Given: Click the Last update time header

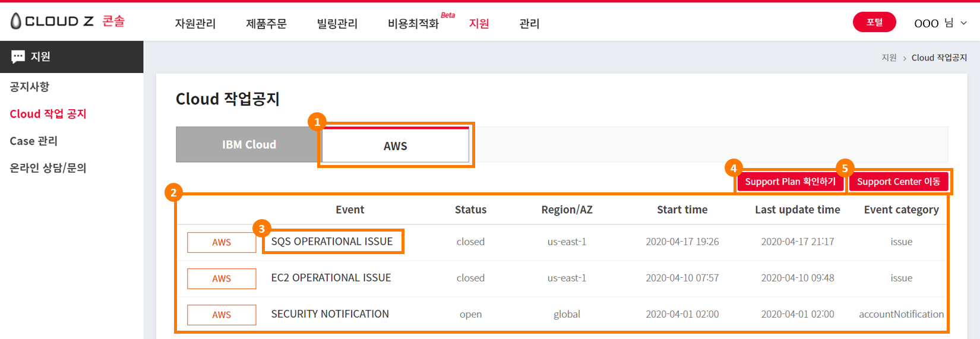Looking at the screenshot, I should (797, 210).
